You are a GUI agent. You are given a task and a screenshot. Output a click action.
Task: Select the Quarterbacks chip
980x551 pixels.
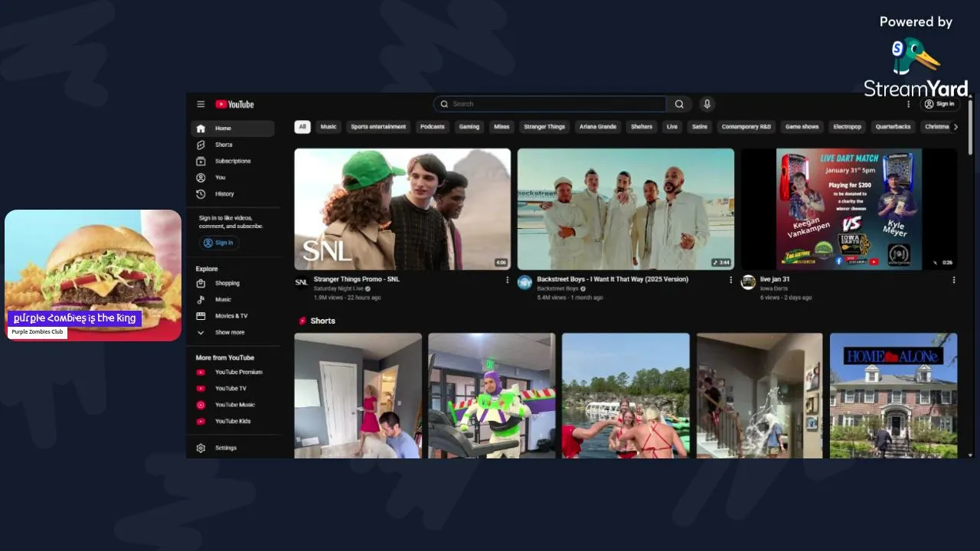click(x=893, y=127)
